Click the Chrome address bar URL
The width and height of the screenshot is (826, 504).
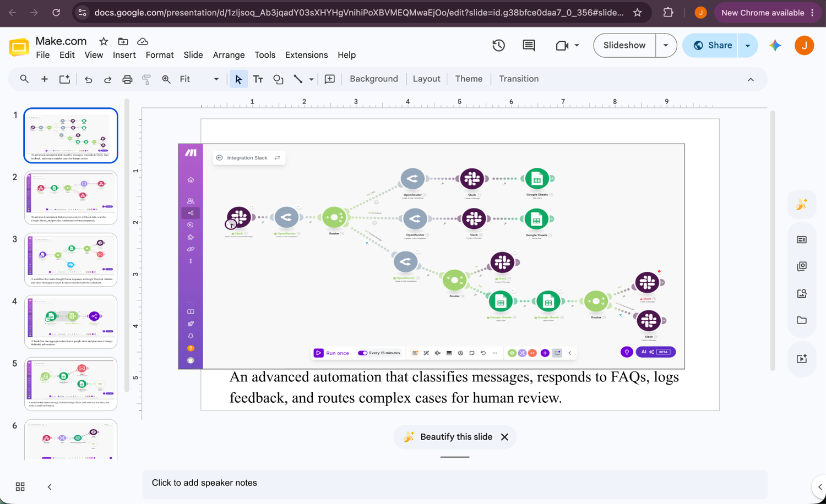tap(359, 13)
